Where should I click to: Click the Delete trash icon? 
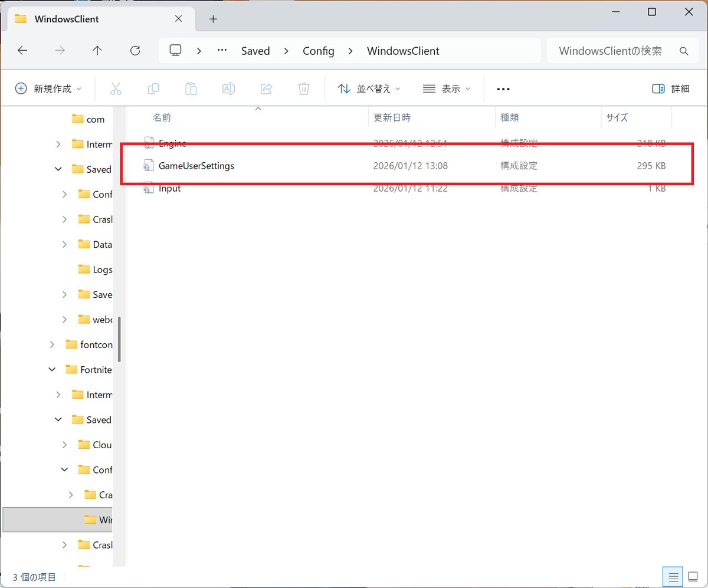(304, 89)
